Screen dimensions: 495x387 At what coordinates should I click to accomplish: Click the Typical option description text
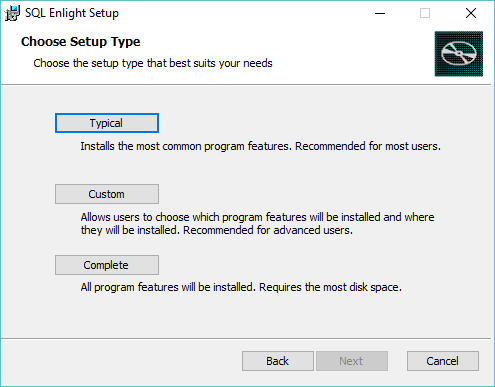coord(260,146)
